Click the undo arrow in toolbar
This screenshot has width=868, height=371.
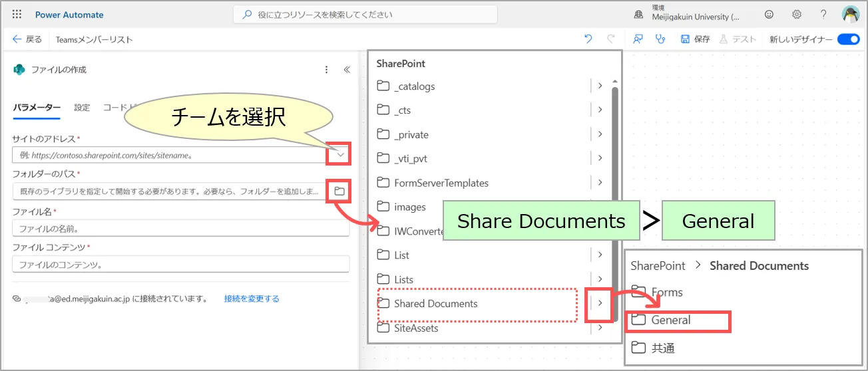point(588,39)
